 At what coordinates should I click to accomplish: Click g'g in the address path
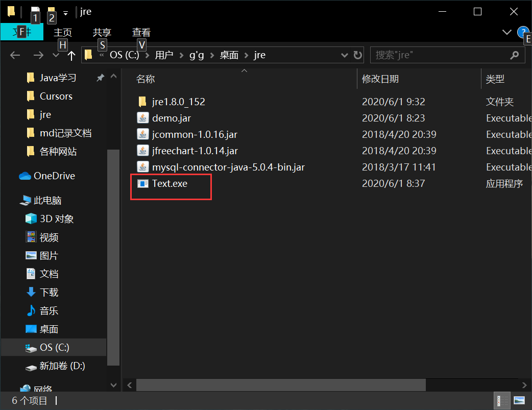click(x=197, y=55)
